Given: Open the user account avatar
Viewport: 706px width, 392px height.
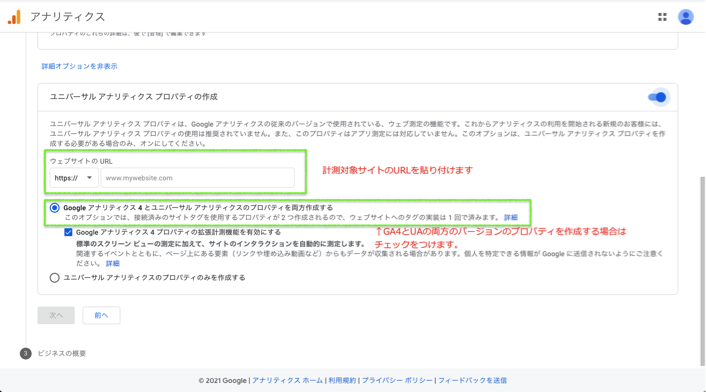Looking at the screenshot, I should 685,17.
